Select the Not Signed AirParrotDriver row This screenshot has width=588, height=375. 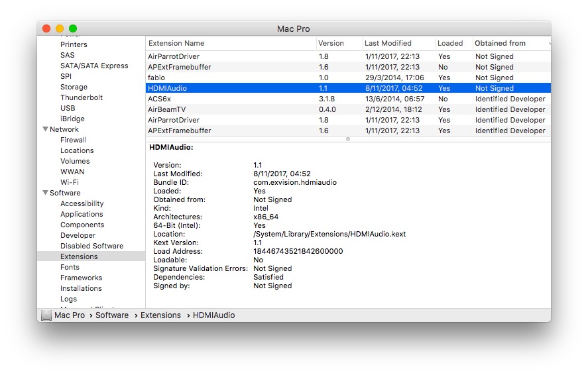[x=348, y=56]
